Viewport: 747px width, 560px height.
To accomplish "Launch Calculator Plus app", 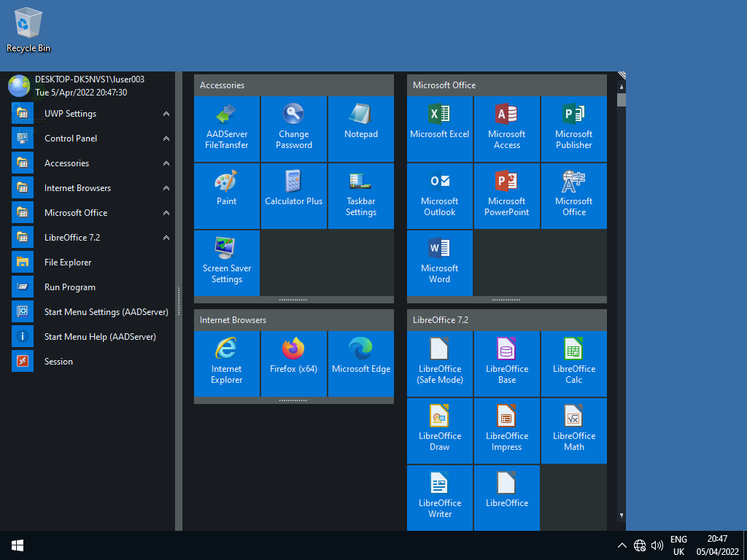I will [x=293, y=195].
